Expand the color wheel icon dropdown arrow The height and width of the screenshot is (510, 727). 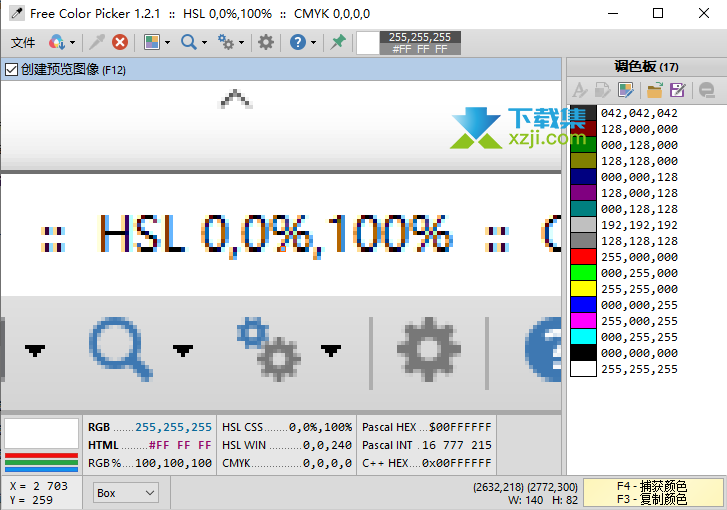72,43
